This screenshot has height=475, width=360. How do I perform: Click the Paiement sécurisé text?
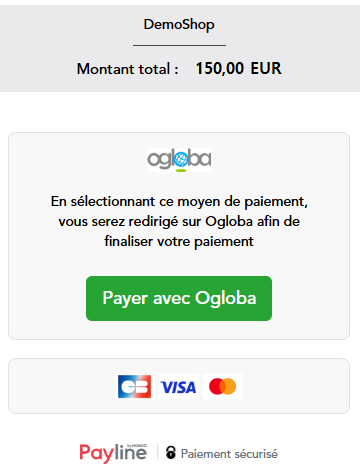point(229,454)
